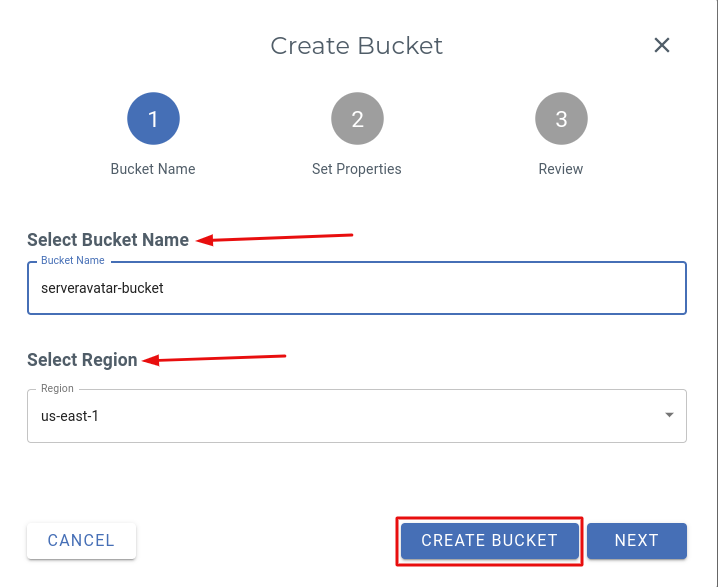Close the Create Bucket dialog

point(661,45)
